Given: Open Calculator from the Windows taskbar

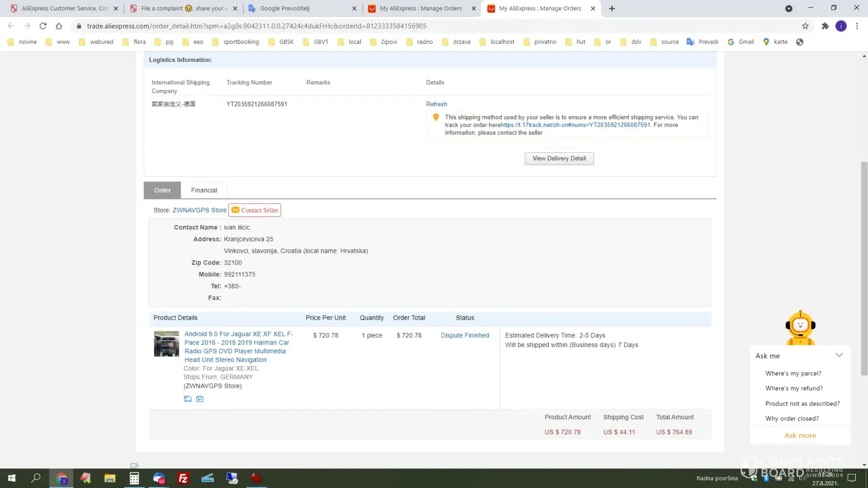Looking at the screenshot, I should pos(134,478).
